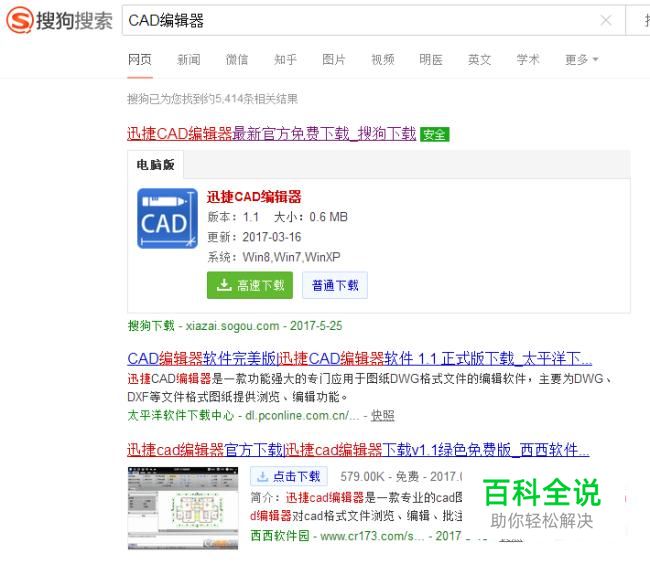The height and width of the screenshot is (564, 650).
Task: Switch to the 明医 tab
Action: coord(431,60)
